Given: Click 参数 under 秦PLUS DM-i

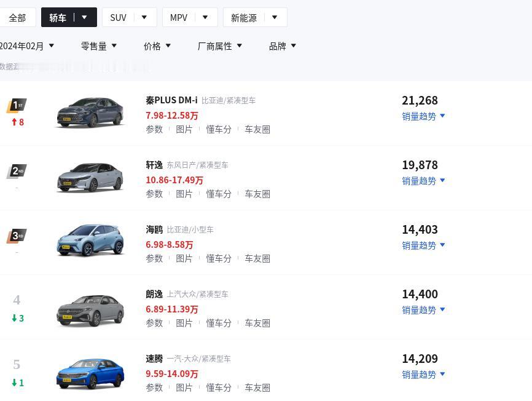Looking at the screenshot, I should (154, 129).
